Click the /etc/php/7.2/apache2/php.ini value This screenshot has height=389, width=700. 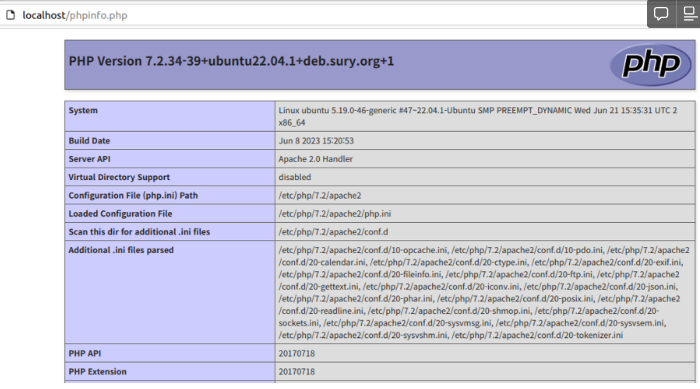click(335, 214)
